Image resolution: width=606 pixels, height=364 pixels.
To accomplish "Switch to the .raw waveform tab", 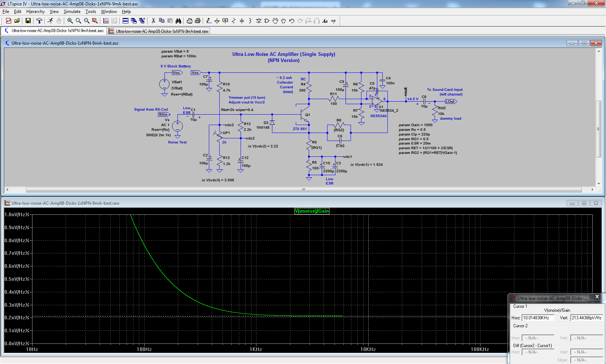I will pos(159,31).
